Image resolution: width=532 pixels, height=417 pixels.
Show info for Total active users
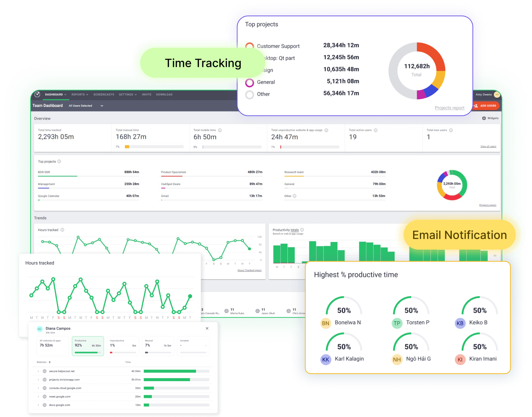click(375, 130)
